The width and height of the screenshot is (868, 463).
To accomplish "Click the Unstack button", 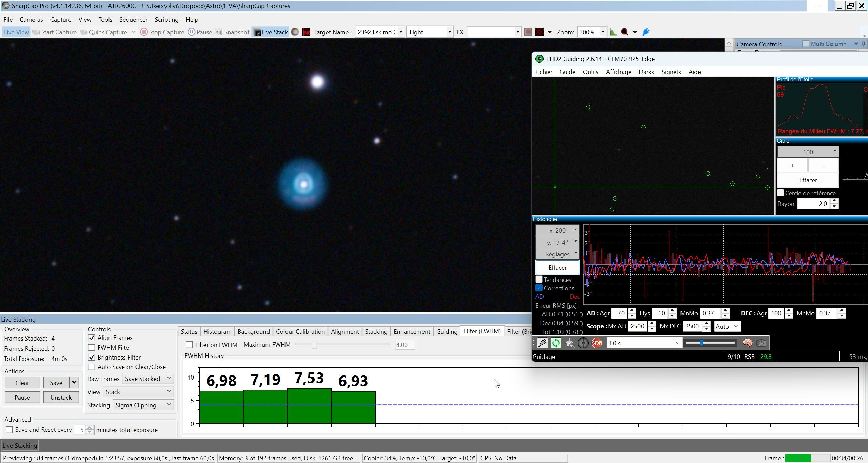I will point(61,397).
